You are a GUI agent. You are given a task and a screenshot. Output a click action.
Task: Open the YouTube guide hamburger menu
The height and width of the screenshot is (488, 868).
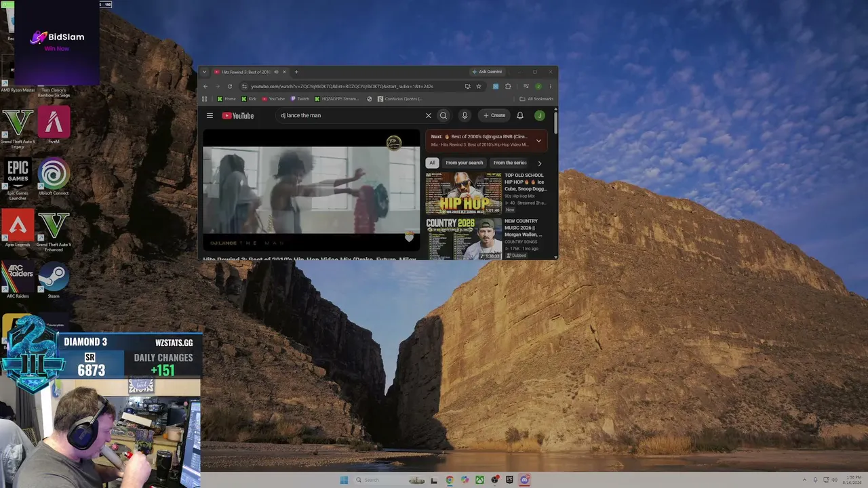210,115
